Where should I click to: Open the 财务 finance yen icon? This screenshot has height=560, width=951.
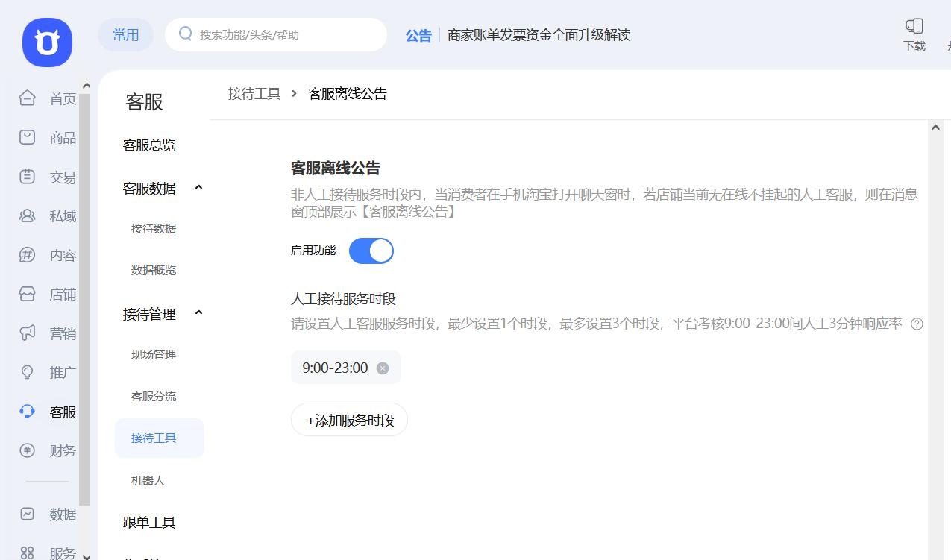click(x=28, y=450)
